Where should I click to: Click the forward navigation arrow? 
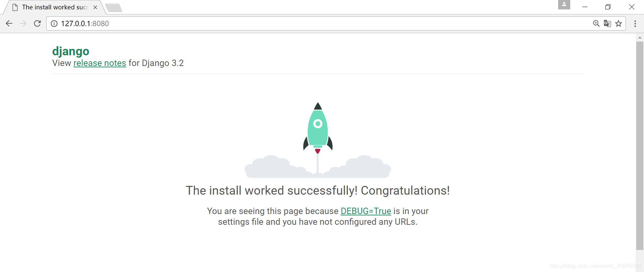(23, 23)
